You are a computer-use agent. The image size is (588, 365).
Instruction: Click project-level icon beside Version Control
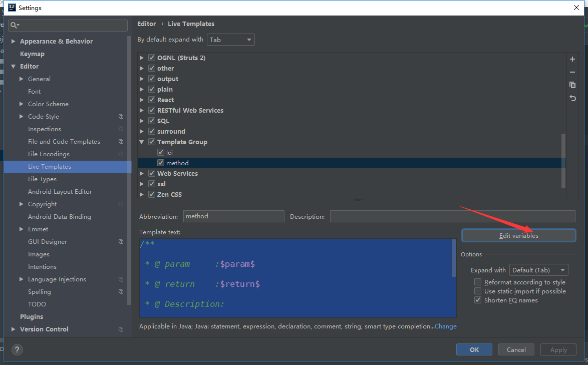pos(121,329)
